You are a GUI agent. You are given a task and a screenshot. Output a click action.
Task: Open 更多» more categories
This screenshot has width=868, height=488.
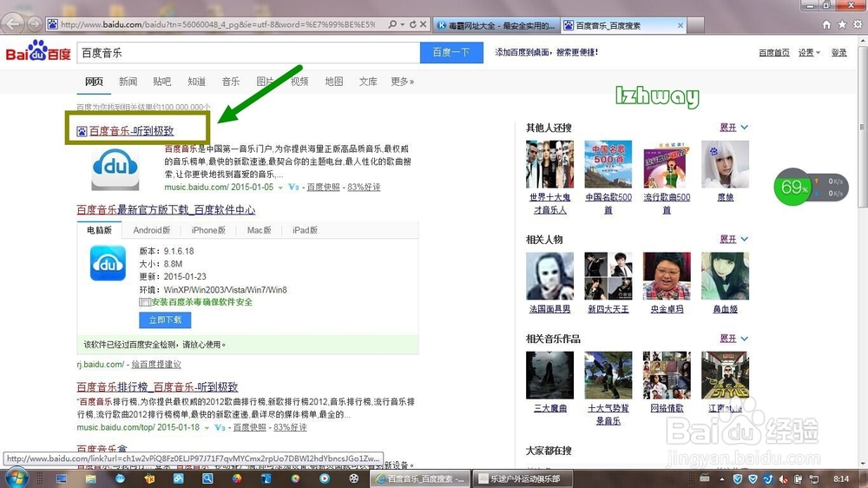tap(403, 82)
